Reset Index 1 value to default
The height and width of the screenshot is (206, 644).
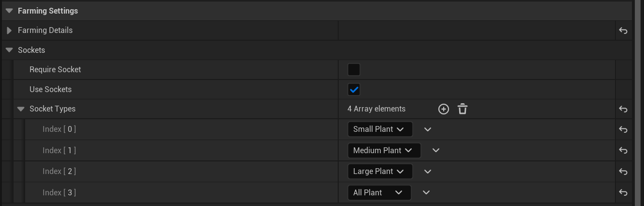coord(623,151)
